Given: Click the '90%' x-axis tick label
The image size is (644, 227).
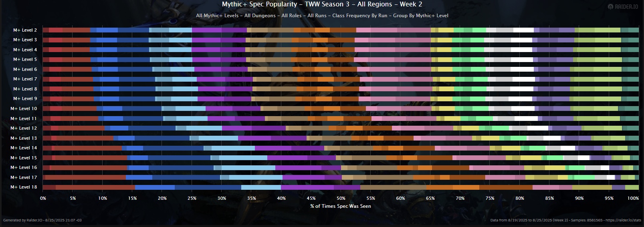Looking at the screenshot, I should tap(579, 198).
